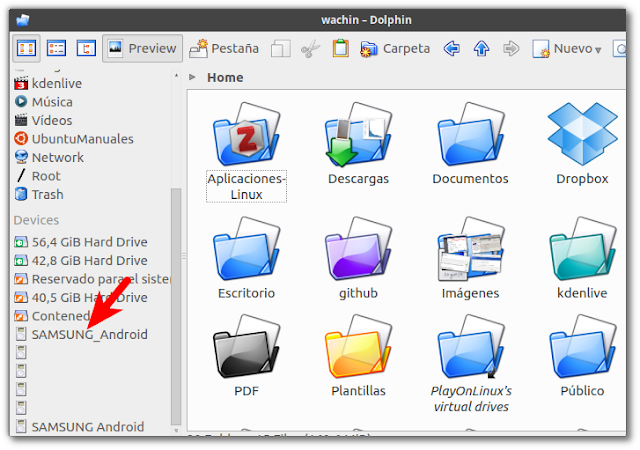Select PlayOnLinux's virtual drives folder
The image size is (640, 450).
(471, 364)
